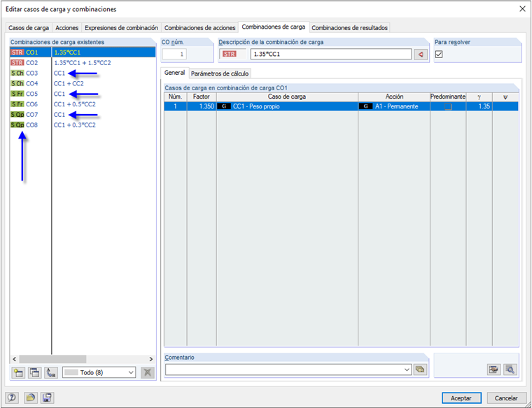Click the Cancelar button
The height and width of the screenshot is (408, 532).
(506, 398)
